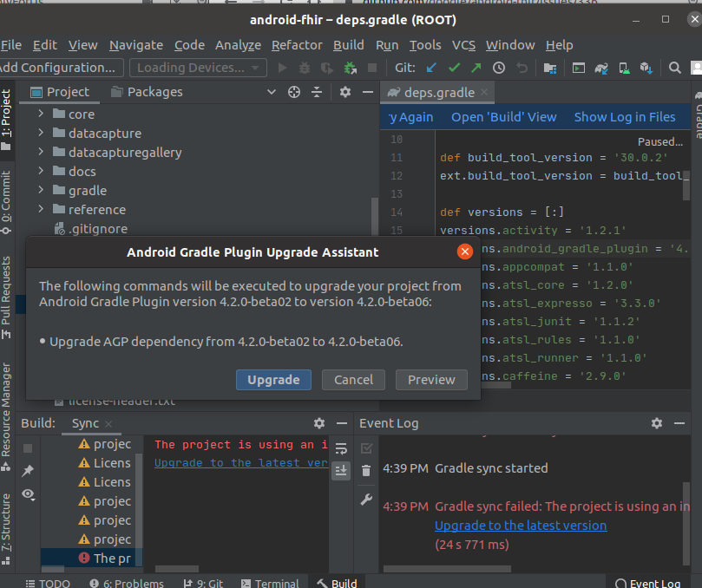Open the Resource Manager side tab

(x=6, y=416)
